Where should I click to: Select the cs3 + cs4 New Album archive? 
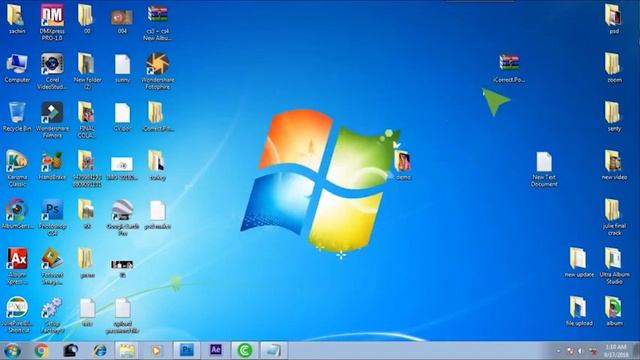coord(158,22)
